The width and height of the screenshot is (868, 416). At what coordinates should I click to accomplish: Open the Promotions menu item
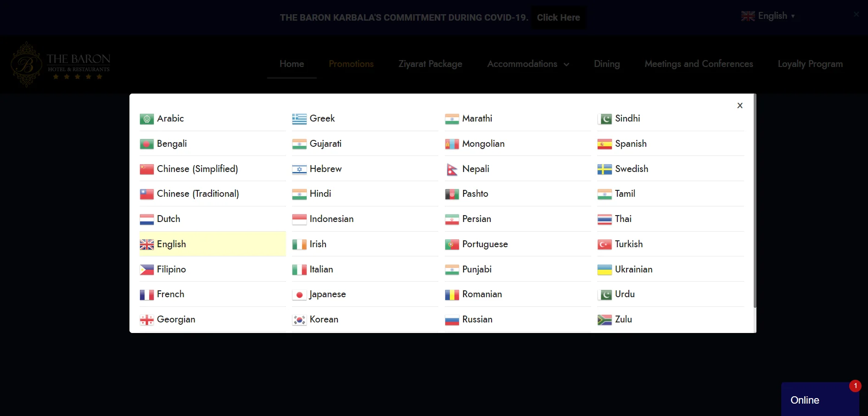click(351, 64)
